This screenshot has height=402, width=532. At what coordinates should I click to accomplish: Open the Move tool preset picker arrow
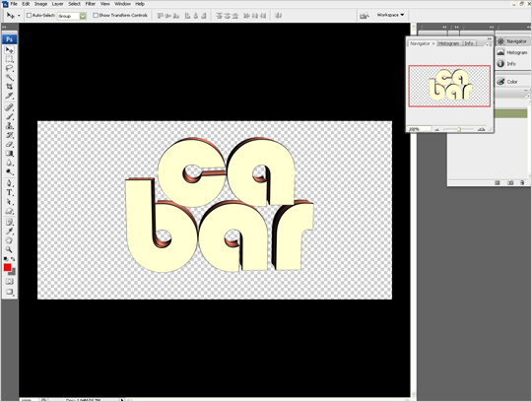coord(19,16)
